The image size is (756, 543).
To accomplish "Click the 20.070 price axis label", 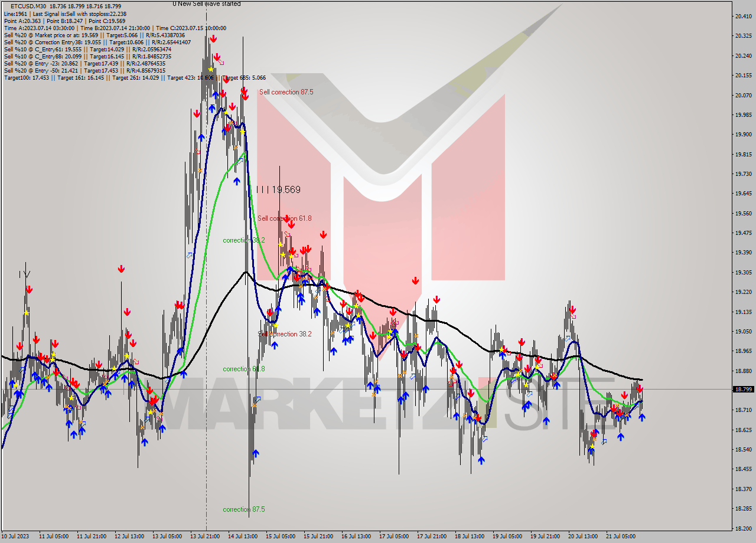I will tap(743, 95).
